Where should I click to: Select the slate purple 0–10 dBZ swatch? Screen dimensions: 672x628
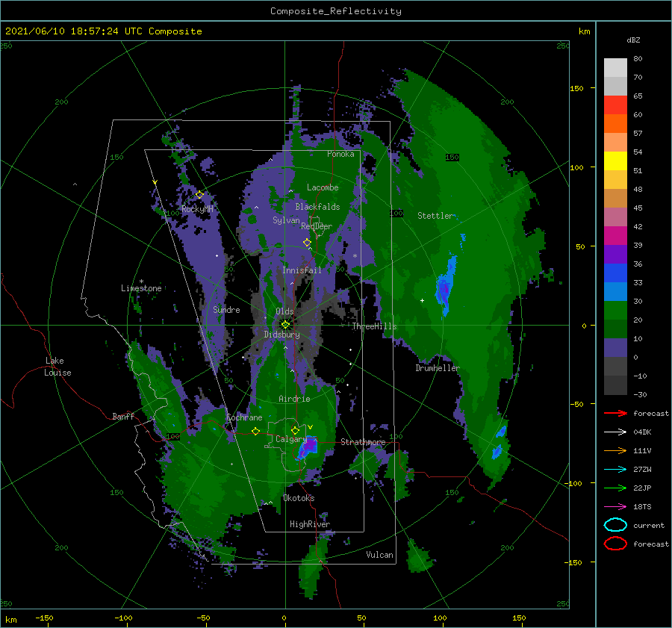click(615, 348)
